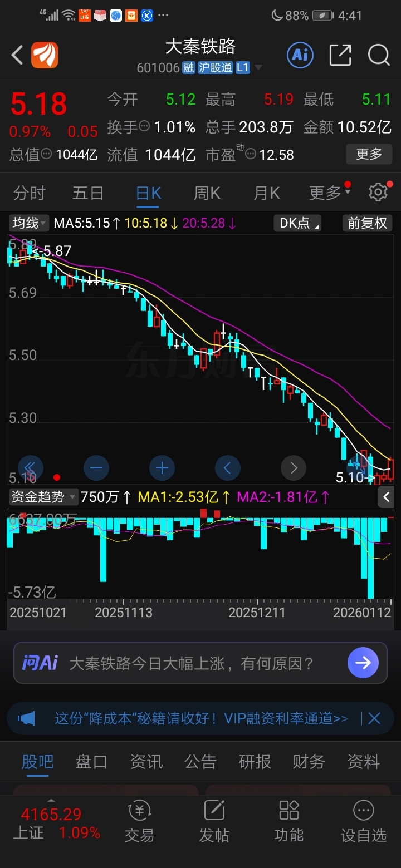Tap the 融 margin badge
Viewport: 401px width, 868px height.
(188, 68)
